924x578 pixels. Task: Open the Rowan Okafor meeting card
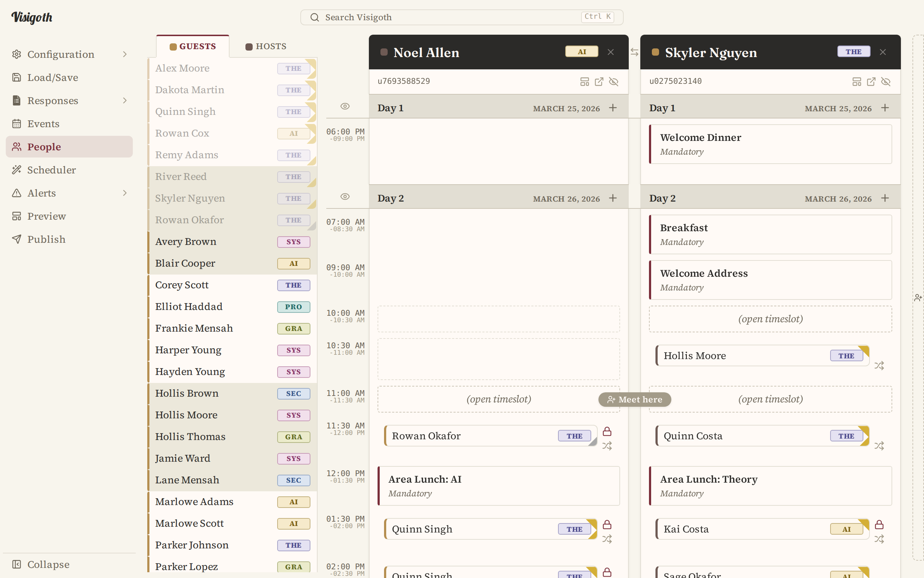(x=491, y=436)
